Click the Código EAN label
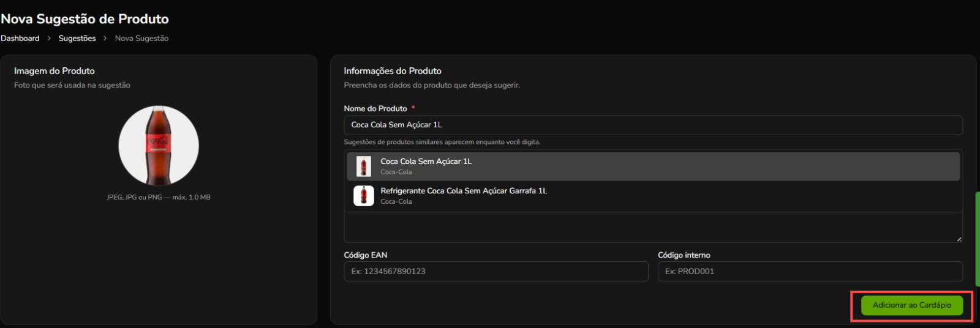The width and height of the screenshot is (980, 328). pos(366,255)
